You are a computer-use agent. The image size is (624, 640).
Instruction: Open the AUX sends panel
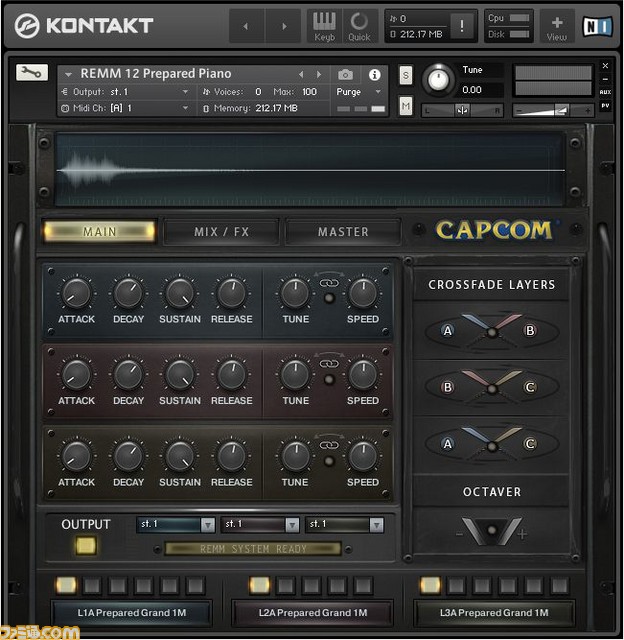[605, 92]
